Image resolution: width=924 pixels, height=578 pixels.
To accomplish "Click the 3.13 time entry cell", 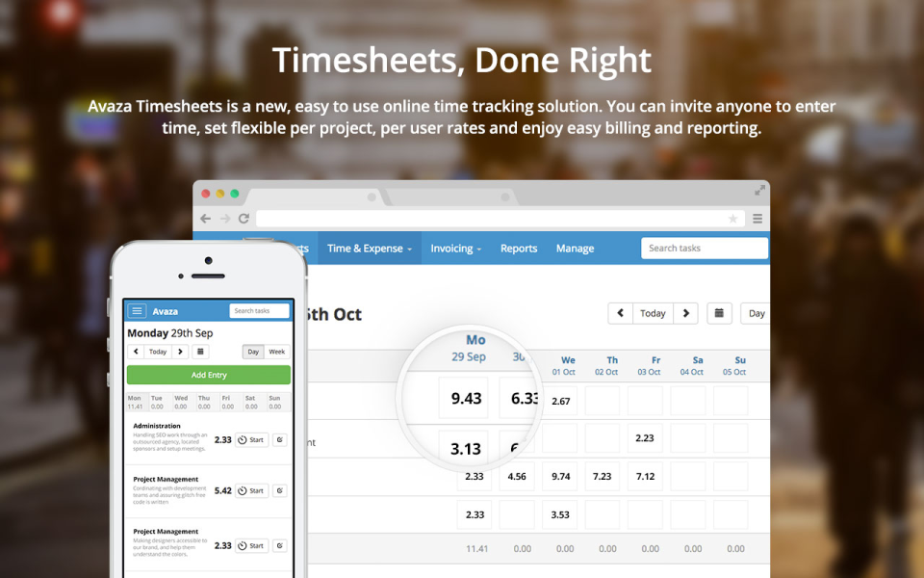I will pyautogui.click(x=463, y=448).
